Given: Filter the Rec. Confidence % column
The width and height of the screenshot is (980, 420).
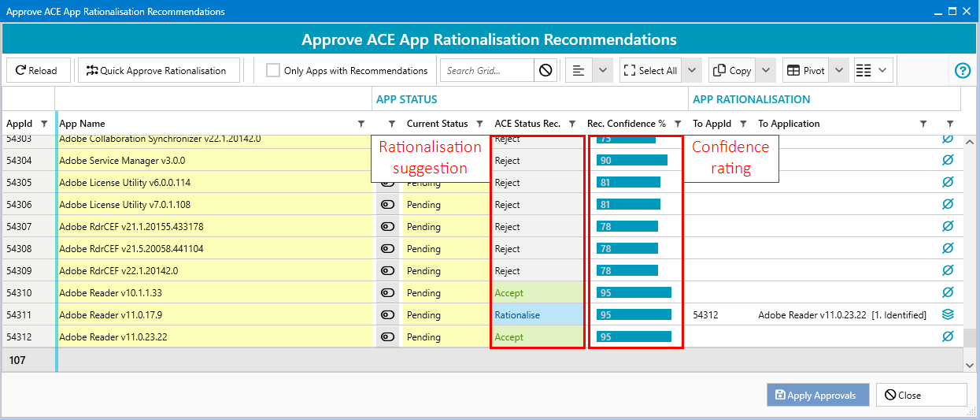Looking at the screenshot, I should (678, 124).
